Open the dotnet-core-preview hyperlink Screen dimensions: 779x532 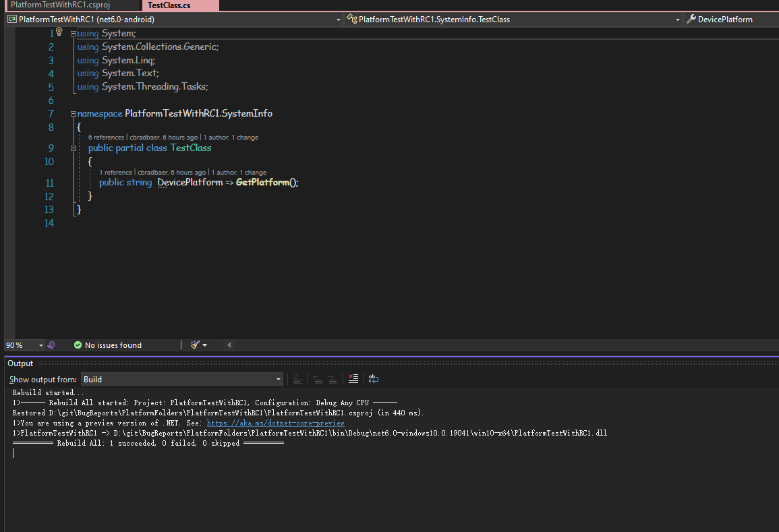[275, 422]
